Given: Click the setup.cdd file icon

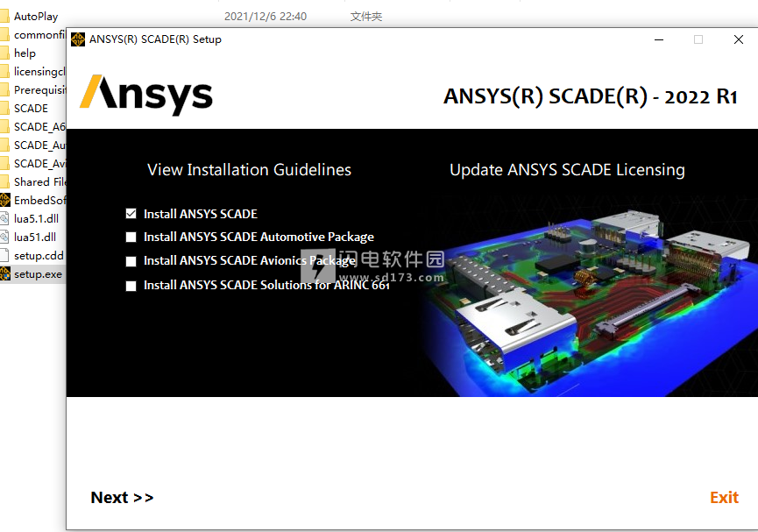Looking at the screenshot, I should coord(4,255).
